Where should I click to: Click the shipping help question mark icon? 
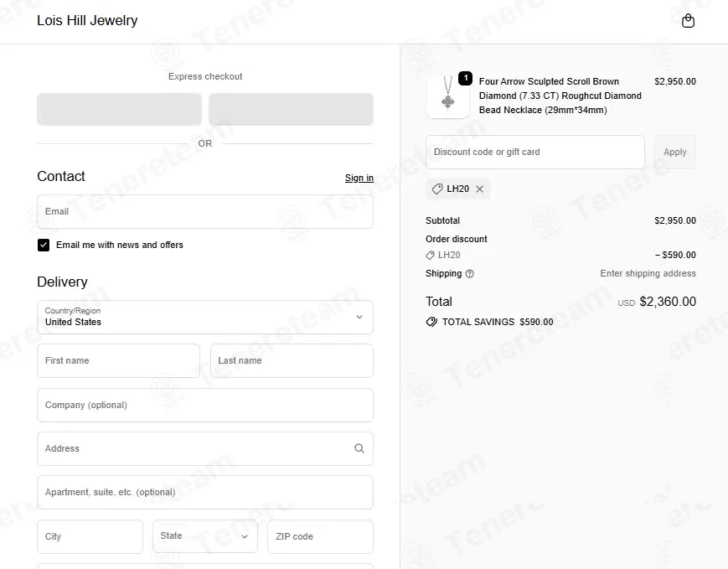tap(469, 273)
